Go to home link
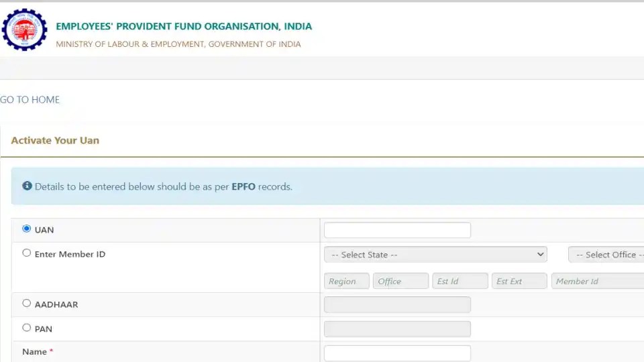The width and height of the screenshot is (644, 362). (x=30, y=100)
